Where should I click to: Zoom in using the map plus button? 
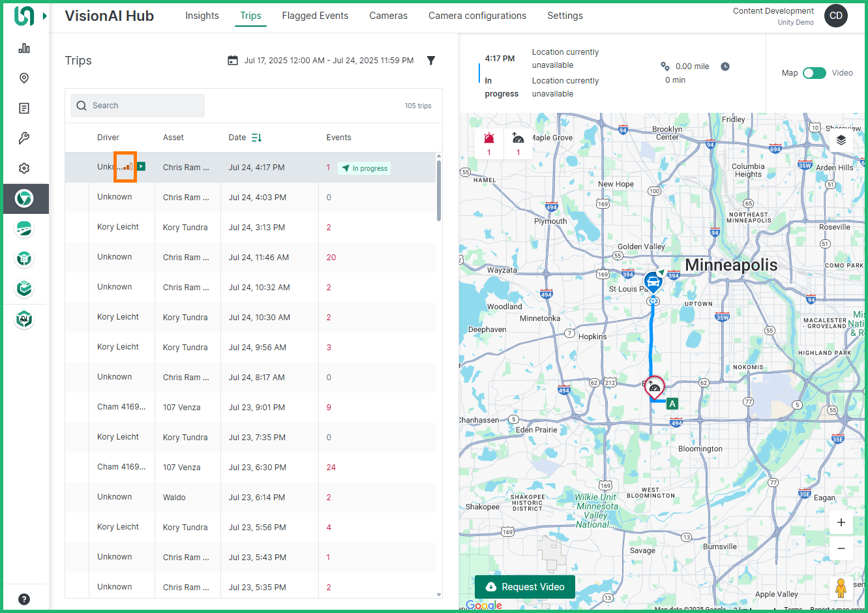(x=841, y=522)
